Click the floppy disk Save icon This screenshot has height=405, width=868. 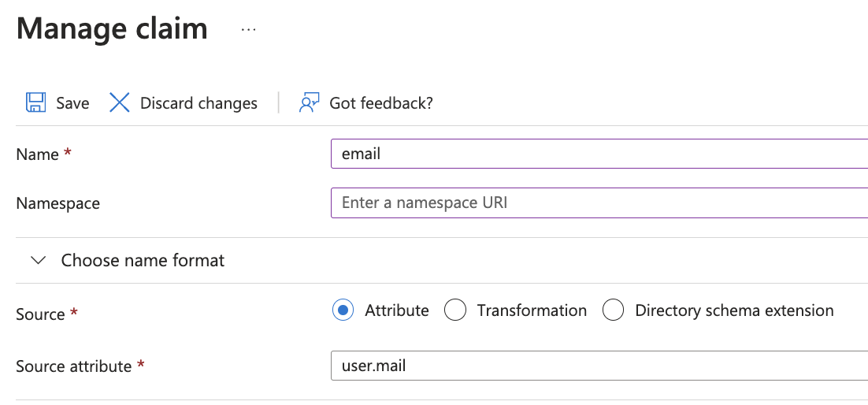click(x=35, y=103)
